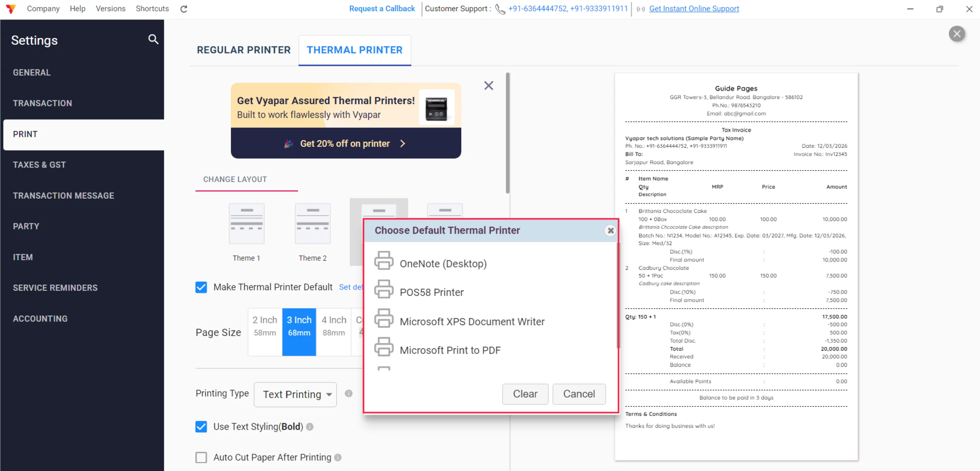Click info icon next to Auto Cut Paper
The image size is (980, 471).
tap(338, 457)
